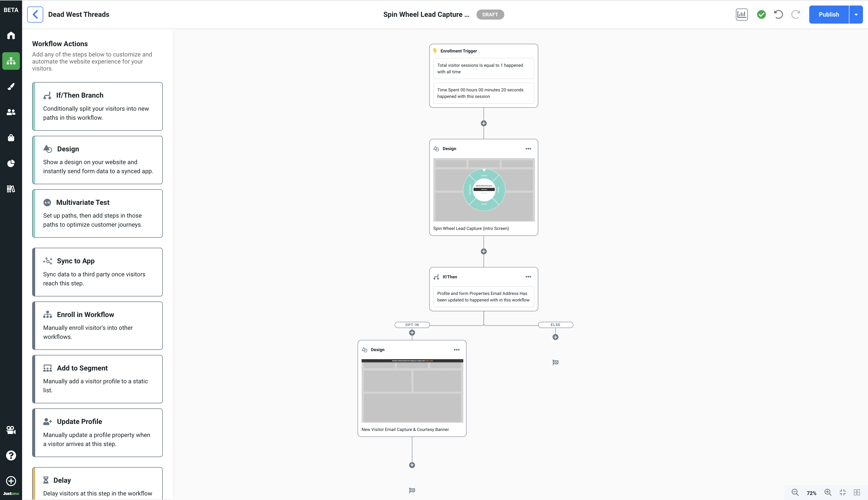Click the circled plus icon in sidebar
868x500 pixels.
pyautogui.click(x=11, y=481)
